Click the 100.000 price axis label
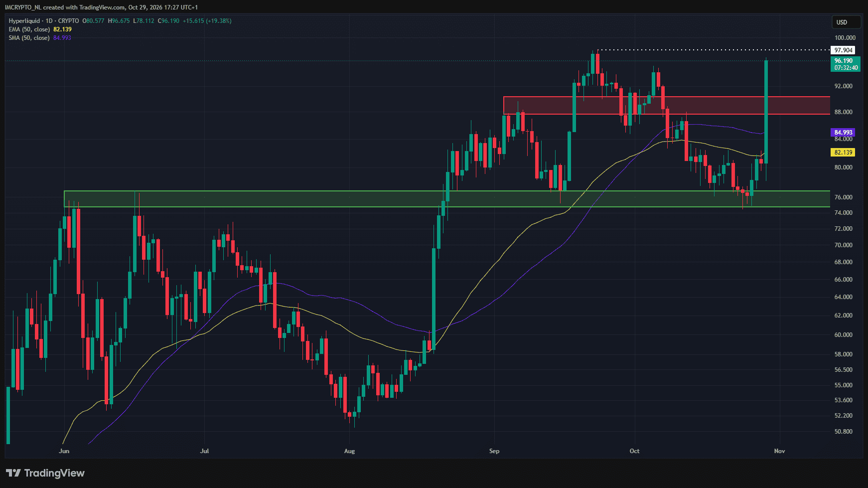868x488 pixels. click(x=845, y=38)
